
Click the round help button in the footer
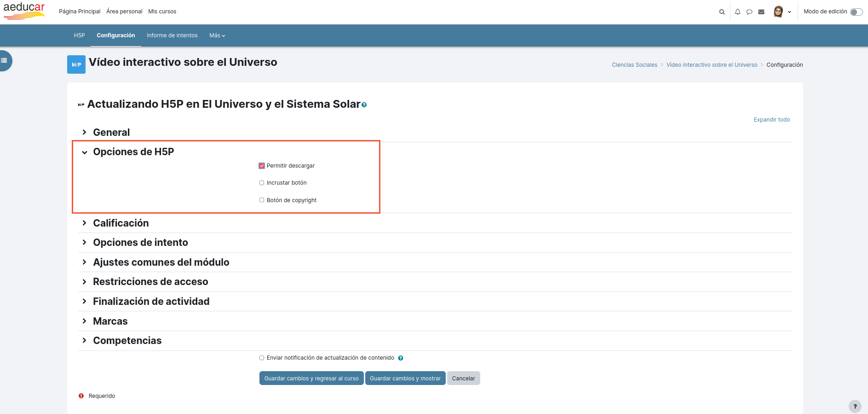coord(855,406)
